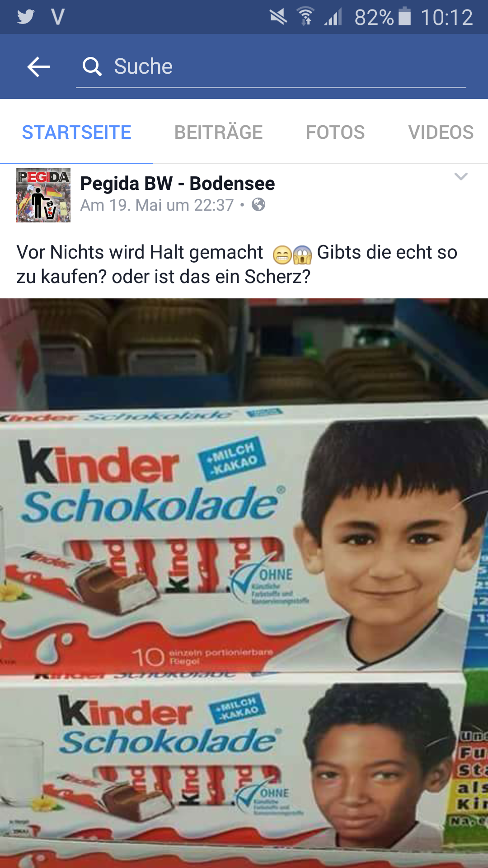Select the Startseite tab
The image size is (488, 868).
pos(76,132)
